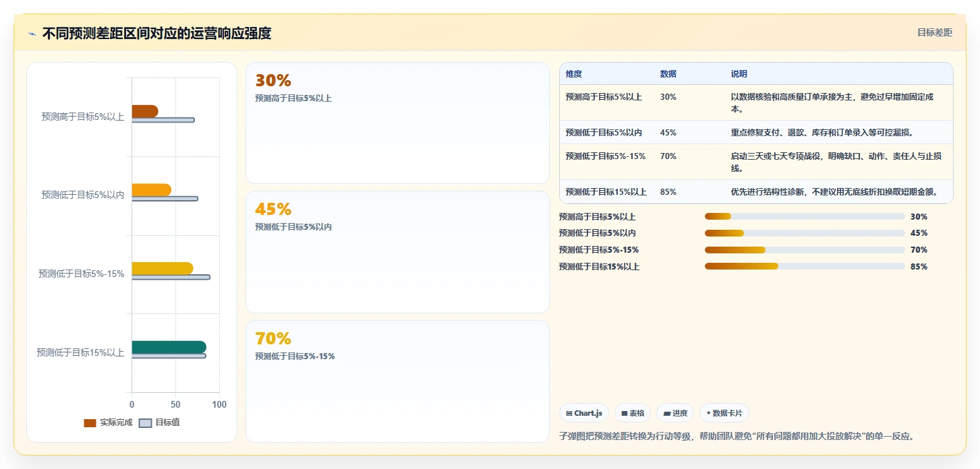Click the x-axis tick label 50
The width and height of the screenshot is (980, 469).
tap(175, 404)
